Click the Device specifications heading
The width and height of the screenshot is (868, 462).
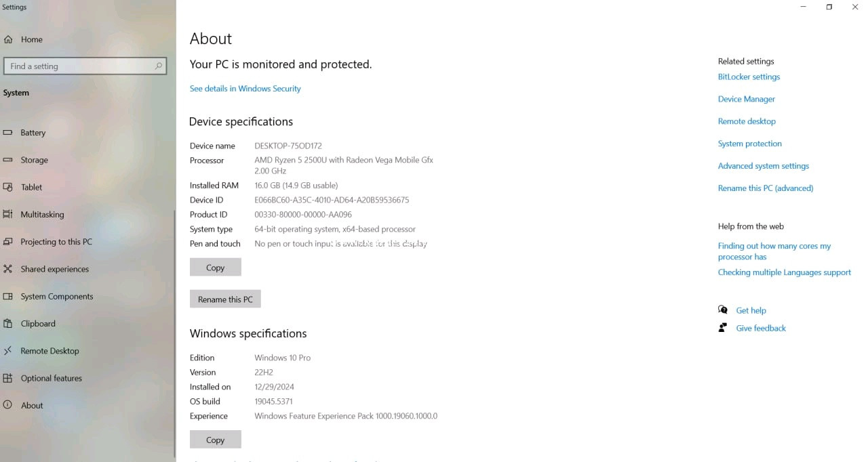[x=241, y=122]
